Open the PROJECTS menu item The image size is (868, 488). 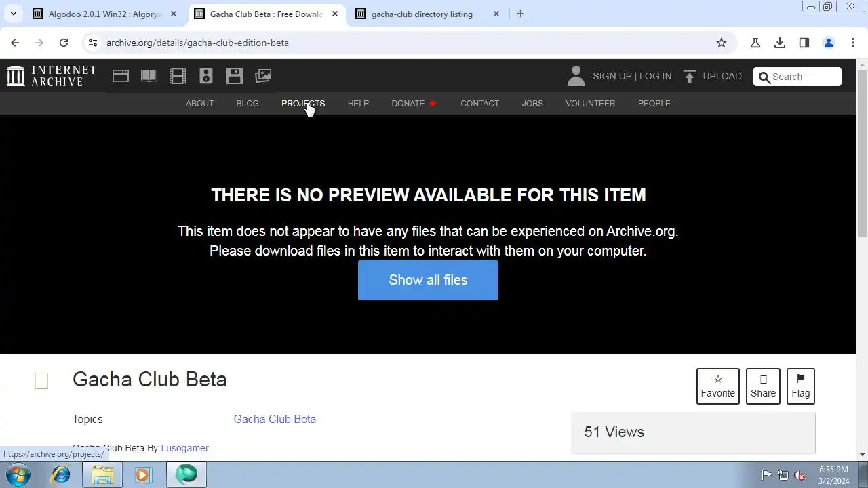303,104
